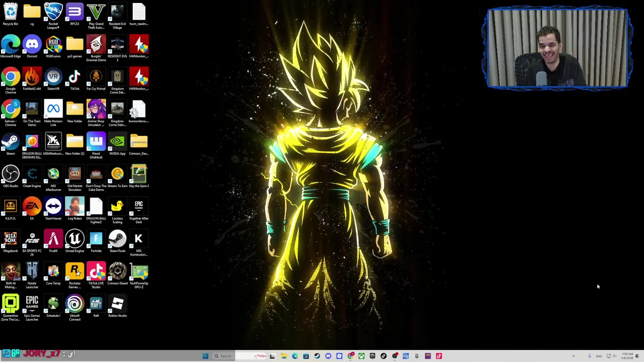Launch FurMark2 x64 from the desktop
Image resolution: width=644 pixels, height=362 pixels.
click(x=32, y=79)
